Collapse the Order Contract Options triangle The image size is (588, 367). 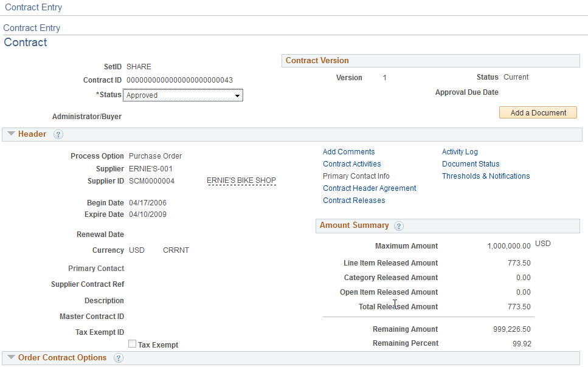(12, 358)
